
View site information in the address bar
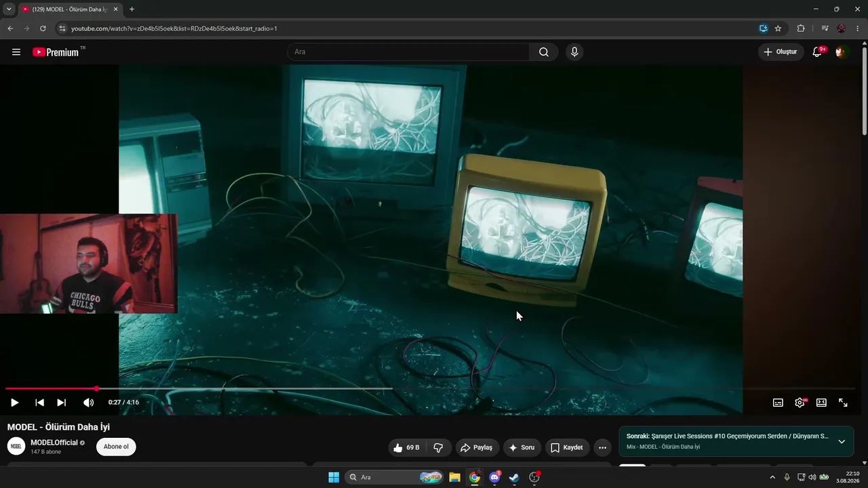pyautogui.click(x=62, y=28)
